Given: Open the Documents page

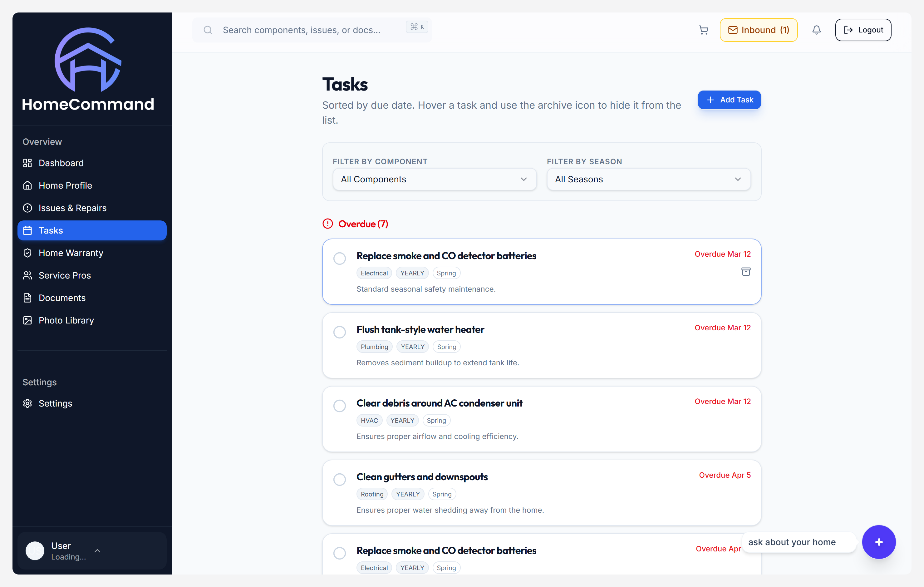Looking at the screenshot, I should [92, 298].
